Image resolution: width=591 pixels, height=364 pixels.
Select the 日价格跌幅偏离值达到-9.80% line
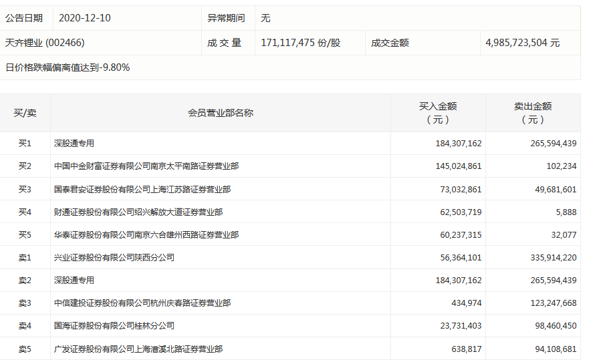coord(68,67)
